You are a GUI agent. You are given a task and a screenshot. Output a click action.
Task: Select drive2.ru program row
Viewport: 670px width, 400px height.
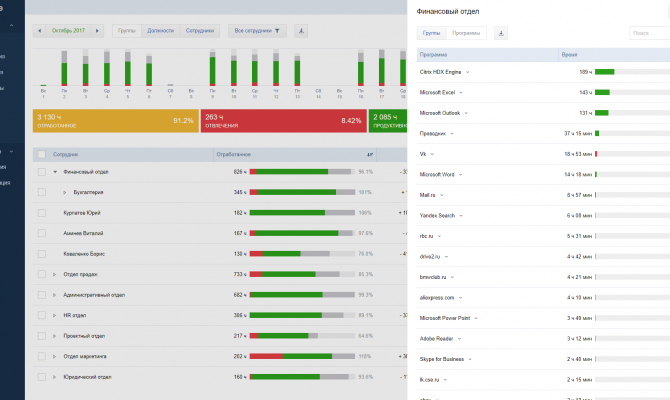pos(543,257)
